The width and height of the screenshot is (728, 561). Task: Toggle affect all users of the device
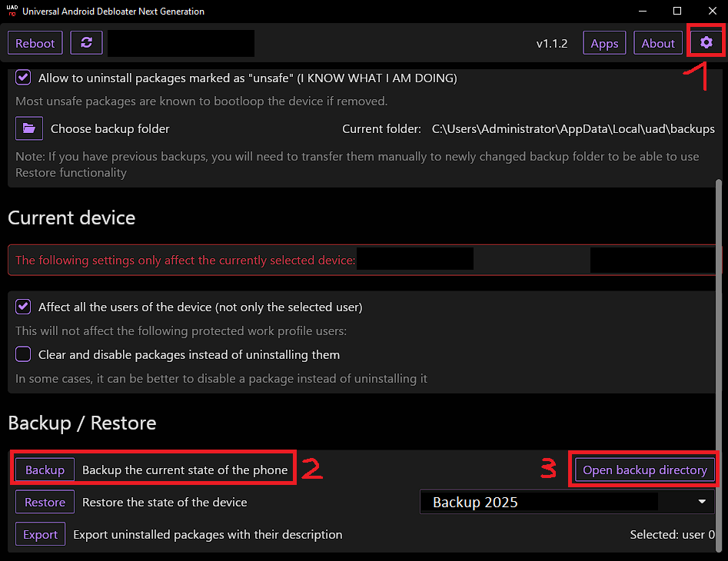point(24,307)
